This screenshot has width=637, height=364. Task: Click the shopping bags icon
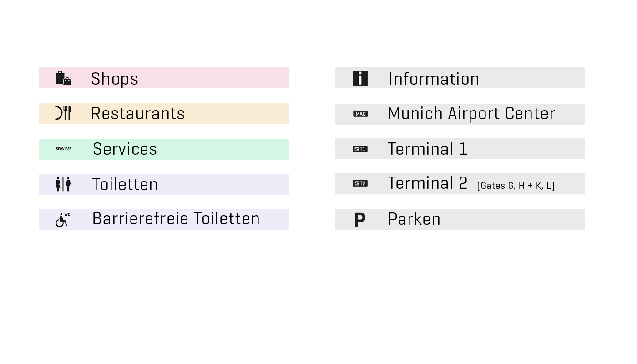coord(63,78)
